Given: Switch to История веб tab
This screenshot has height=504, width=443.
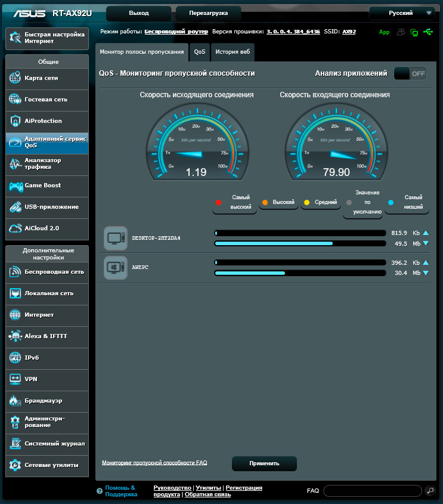Looking at the screenshot, I should [233, 52].
